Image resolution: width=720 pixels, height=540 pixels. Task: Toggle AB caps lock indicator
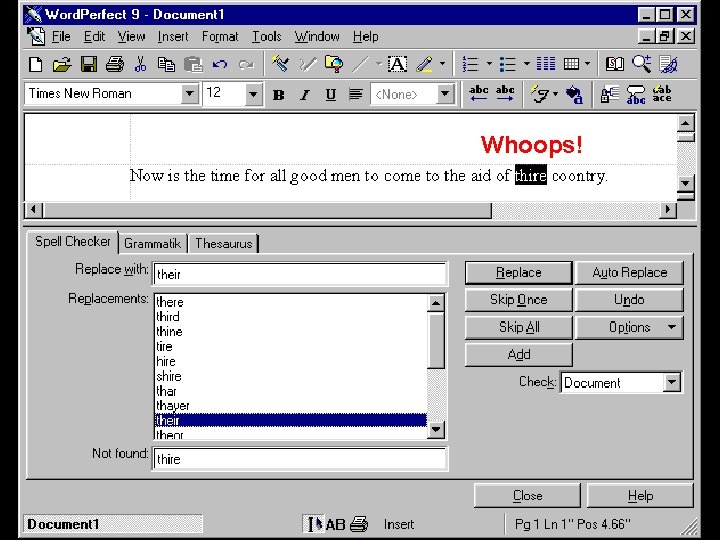[335, 524]
